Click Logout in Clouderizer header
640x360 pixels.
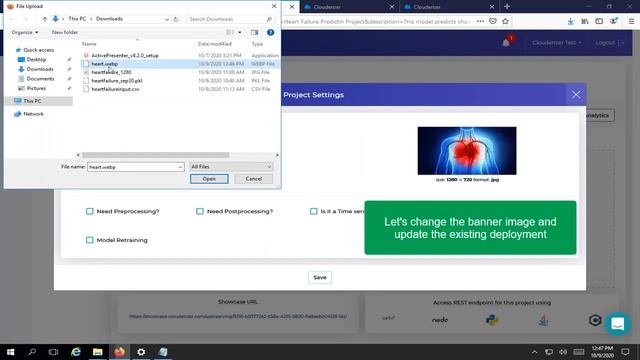click(609, 42)
